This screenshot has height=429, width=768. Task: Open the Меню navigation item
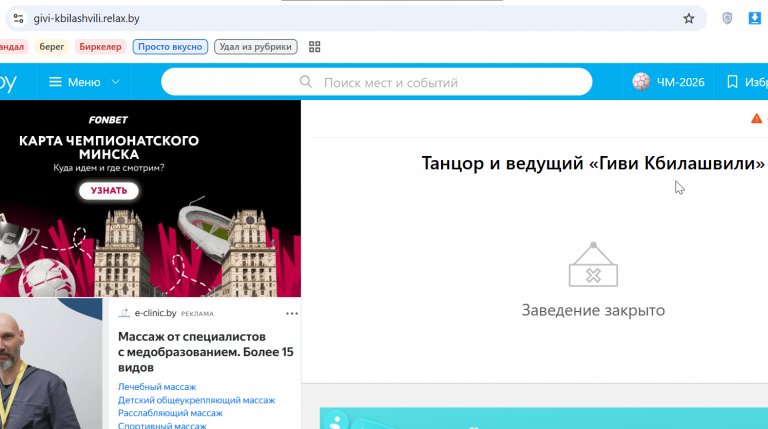pyautogui.click(x=84, y=82)
